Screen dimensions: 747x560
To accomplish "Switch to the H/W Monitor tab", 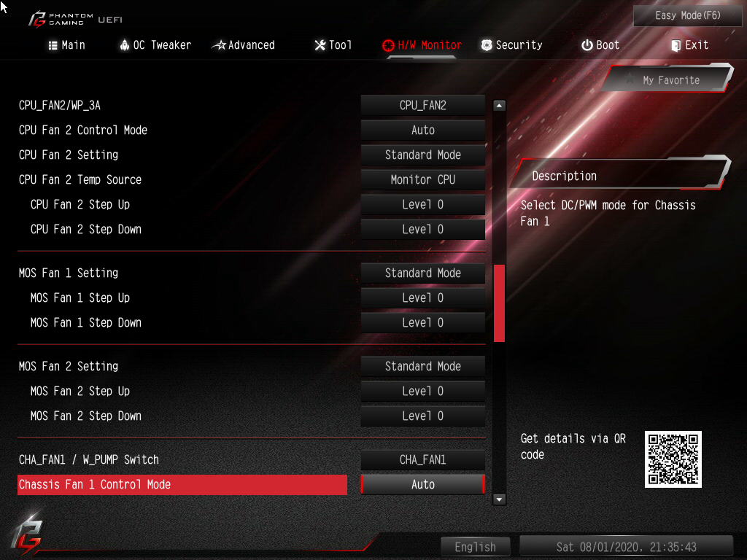I will [422, 45].
